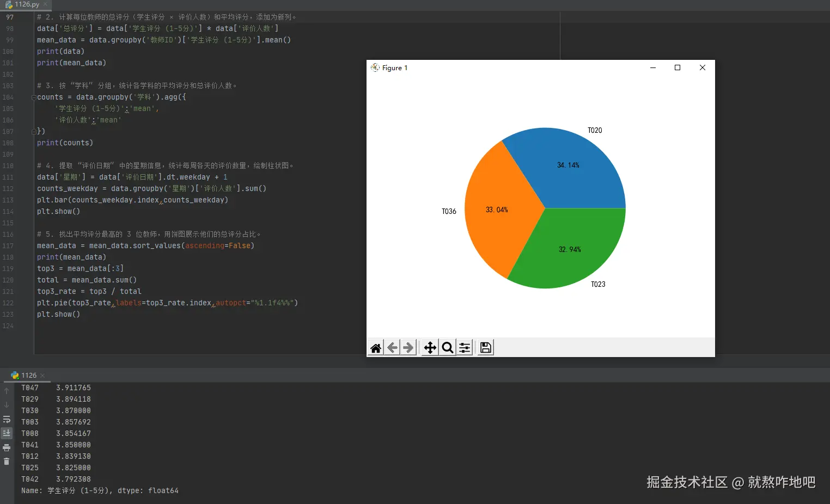Click the 34.14% percentage label
The height and width of the screenshot is (504, 830).
click(568, 165)
